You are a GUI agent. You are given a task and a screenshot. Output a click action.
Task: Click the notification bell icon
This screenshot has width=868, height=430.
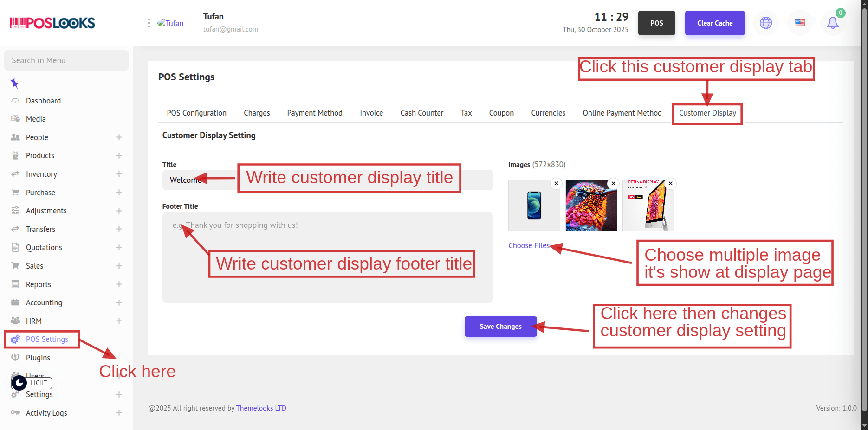click(833, 23)
